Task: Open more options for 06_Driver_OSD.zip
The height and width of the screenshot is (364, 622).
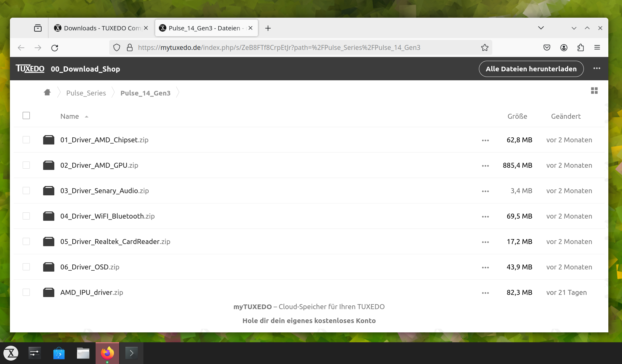Action: [x=485, y=267]
